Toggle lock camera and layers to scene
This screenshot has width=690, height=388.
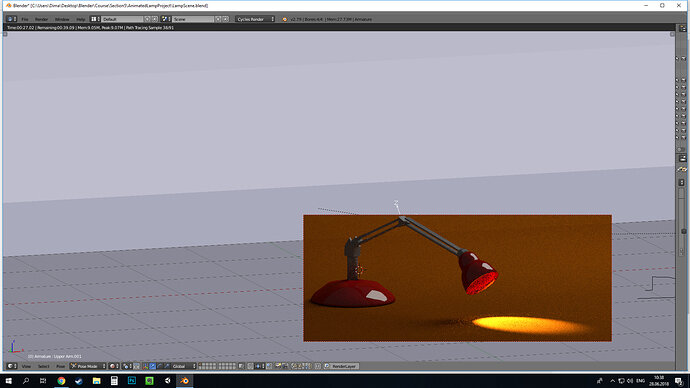click(x=241, y=366)
